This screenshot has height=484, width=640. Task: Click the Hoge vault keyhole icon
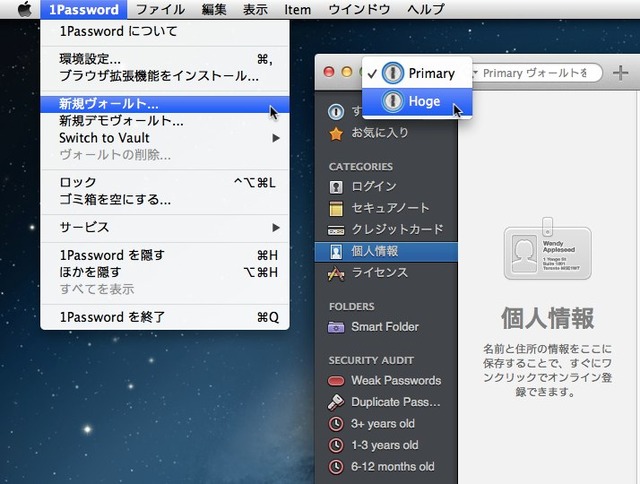click(x=393, y=101)
